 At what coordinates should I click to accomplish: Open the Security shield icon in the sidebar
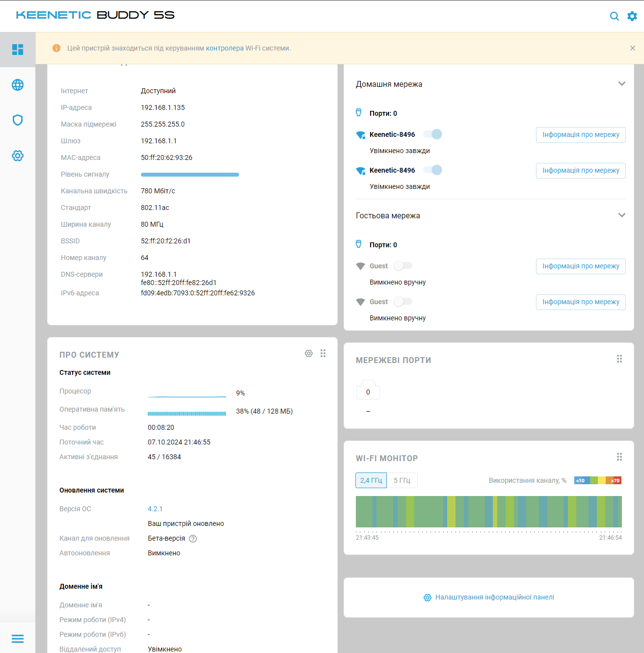click(18, 120)
